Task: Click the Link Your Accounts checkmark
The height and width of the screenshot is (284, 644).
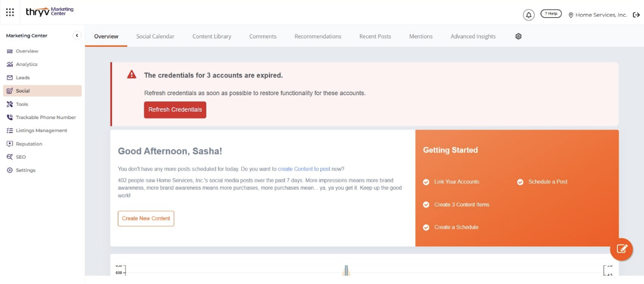Action: (426, 182)
